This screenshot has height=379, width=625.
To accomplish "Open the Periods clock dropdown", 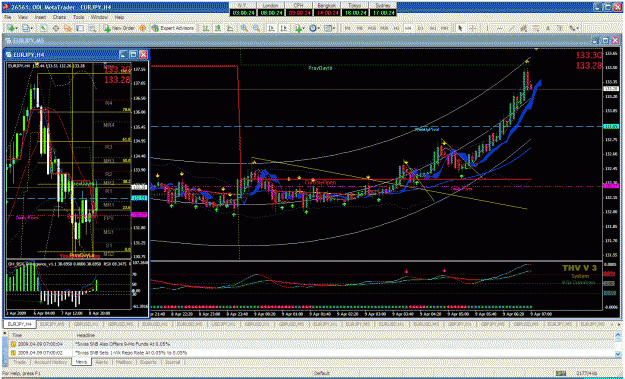I will 314,28.
